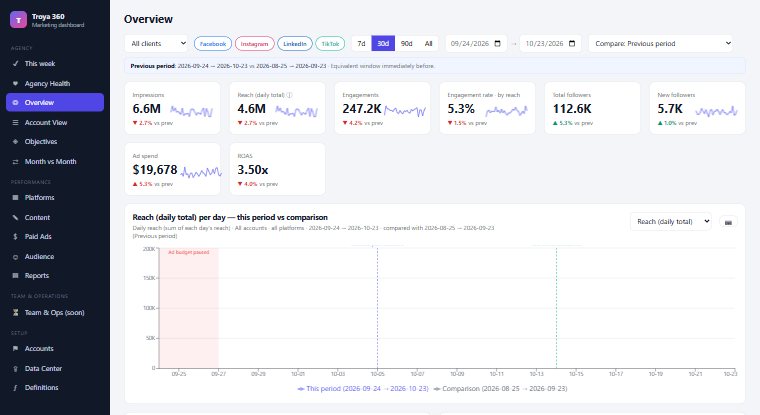Toggle the TikTok platform filter
Screen dimensions: 760x415
tap(330, 44)
